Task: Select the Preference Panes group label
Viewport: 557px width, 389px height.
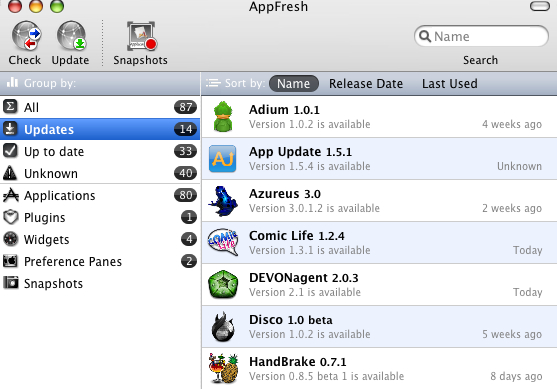Action: 73,262
